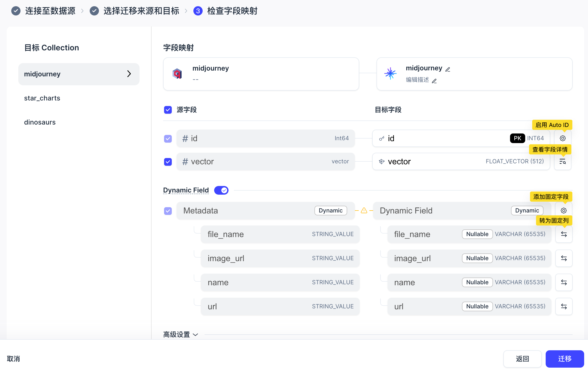
Task: Click the Dynamic Field label link
Action: 186,190
